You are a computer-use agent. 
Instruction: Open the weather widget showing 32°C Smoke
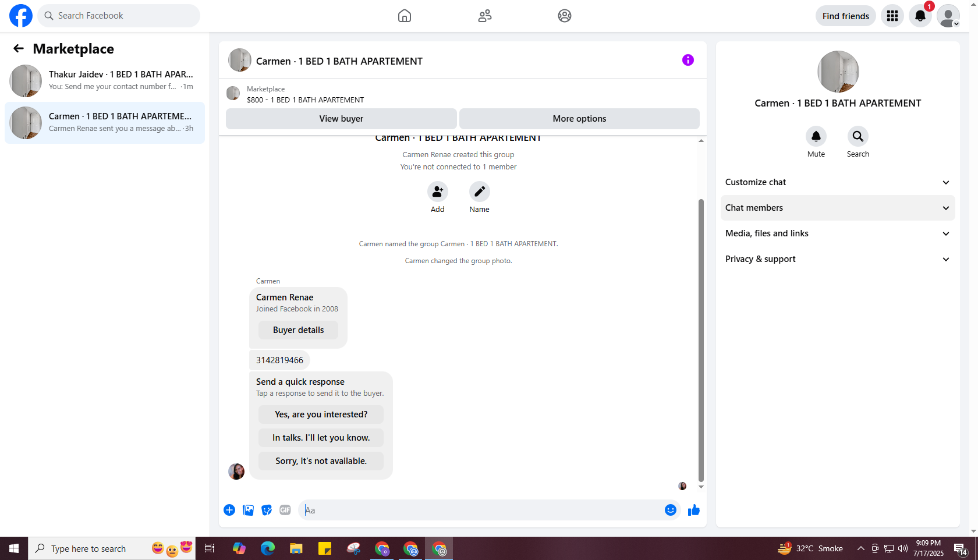point(810,548)
